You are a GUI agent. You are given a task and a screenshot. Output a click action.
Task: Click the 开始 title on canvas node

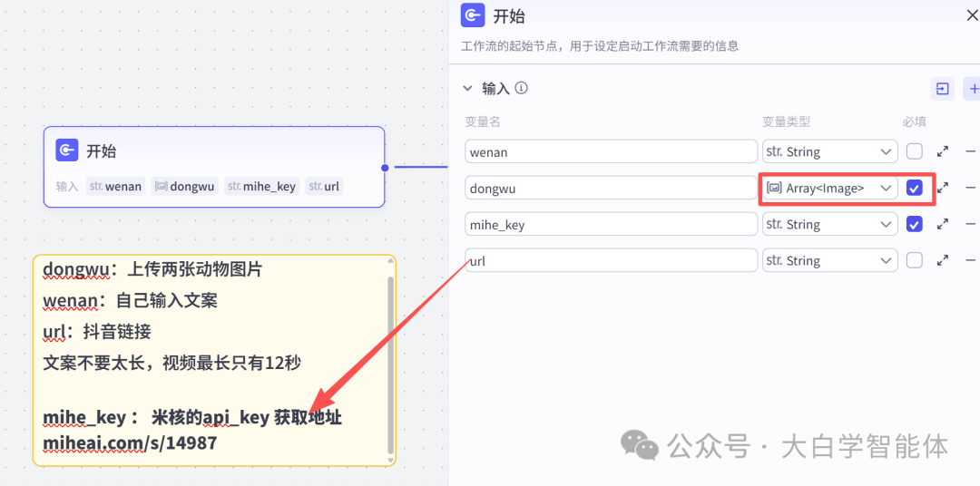coord(102,151)
